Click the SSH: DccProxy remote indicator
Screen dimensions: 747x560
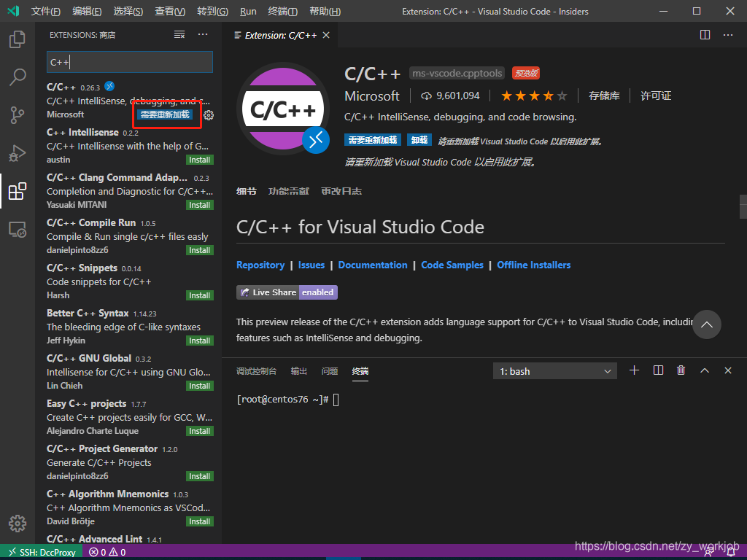tap(42, 552)
